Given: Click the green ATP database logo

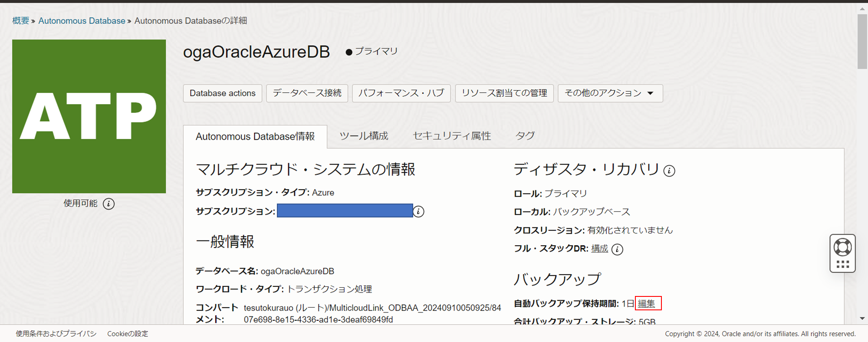Looking at the screenshot, I should [x=89, y=116].
